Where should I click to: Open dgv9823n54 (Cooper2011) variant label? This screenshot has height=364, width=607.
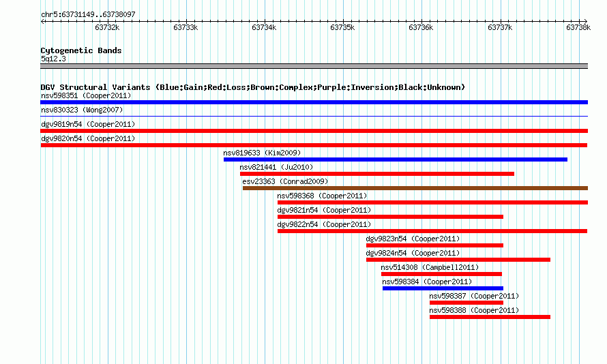click(413, 239)
